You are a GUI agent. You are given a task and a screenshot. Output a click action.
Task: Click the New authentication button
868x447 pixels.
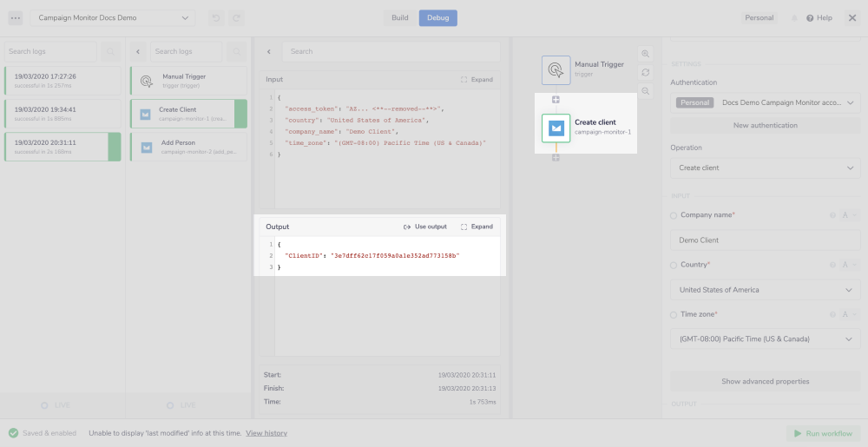pyautogui.click(x=765, y=126)
